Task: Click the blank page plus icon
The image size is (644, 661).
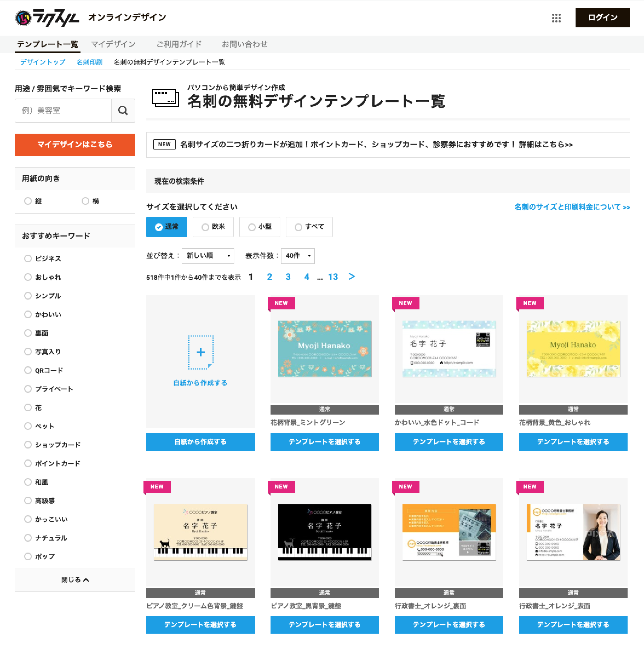Action: tap(201, 352)
